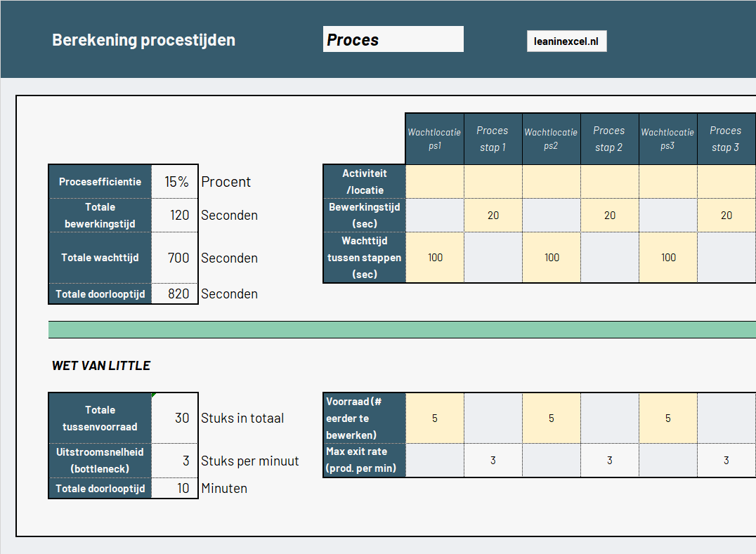Click the Voorraad cell showing 5 under Wachtlocatie ps2
The image size is (756, 554).
click(551, 417)
